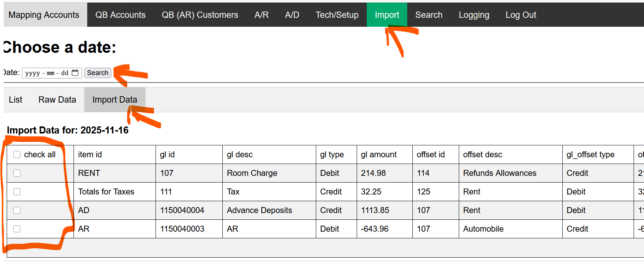Navigate to the A/R section
This screenshot has width=644, height=277.
(261, 15)
